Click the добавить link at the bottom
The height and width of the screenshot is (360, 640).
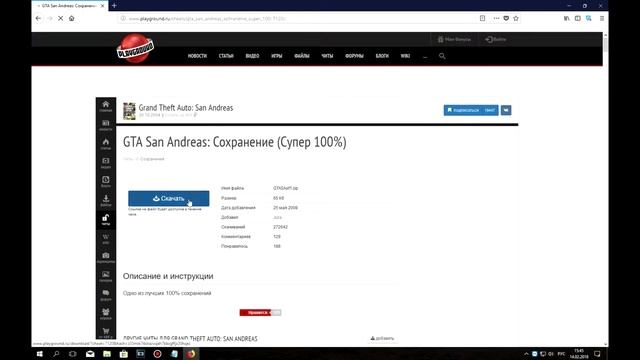382,338
